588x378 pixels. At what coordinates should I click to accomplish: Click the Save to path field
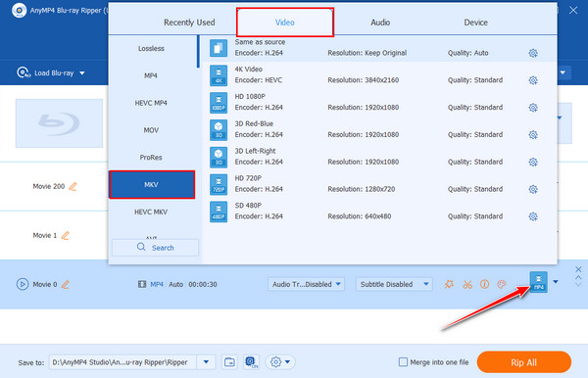pos(122,362)
